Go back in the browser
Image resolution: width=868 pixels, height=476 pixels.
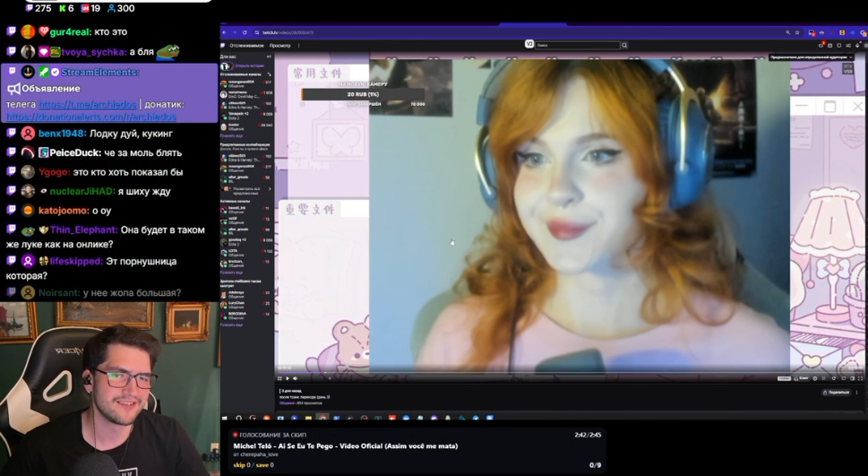click(x=224, y=32)
